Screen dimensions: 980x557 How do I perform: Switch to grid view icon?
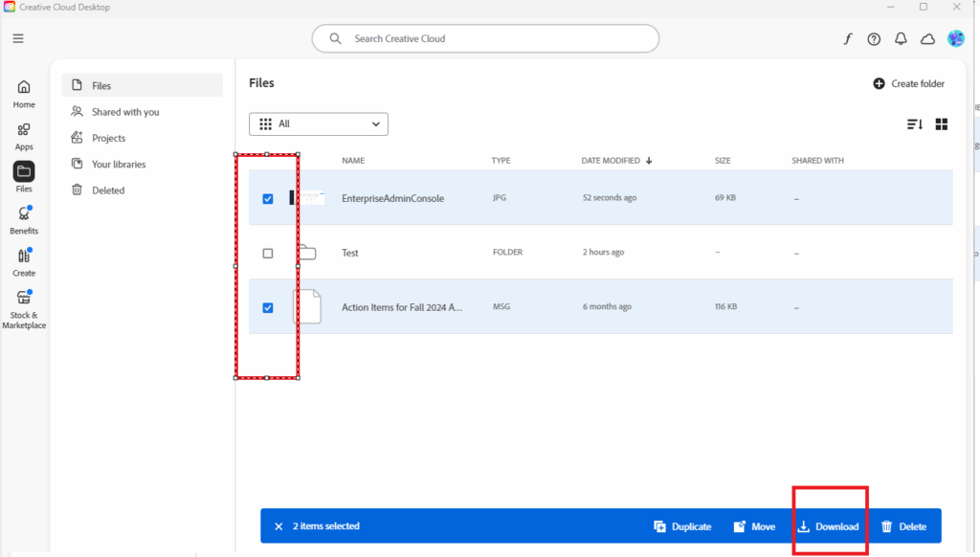[x=941, y=124]
